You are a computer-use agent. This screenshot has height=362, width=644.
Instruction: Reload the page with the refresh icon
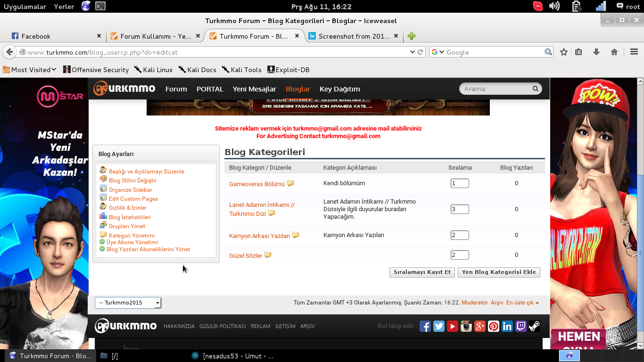pos(420,52)
